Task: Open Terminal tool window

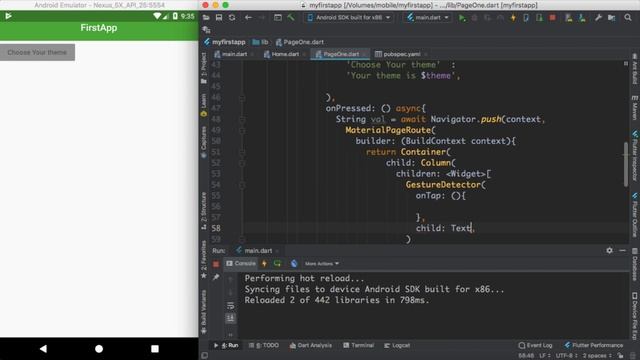Action: tap(358, 345)
